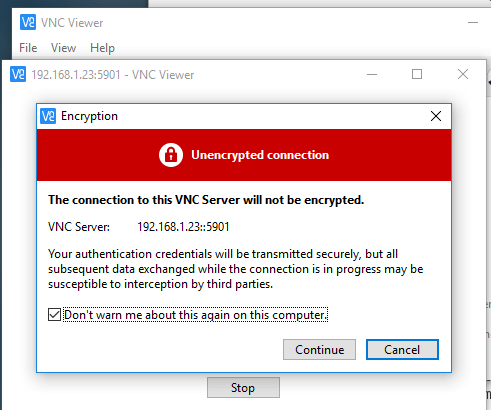This screenshot has height=410, width=491.
Task: Open the View menu
Action: [63, 48]
